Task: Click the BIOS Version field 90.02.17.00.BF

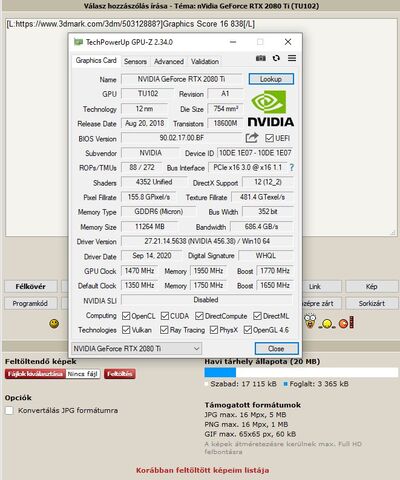Action: (181, 138)
